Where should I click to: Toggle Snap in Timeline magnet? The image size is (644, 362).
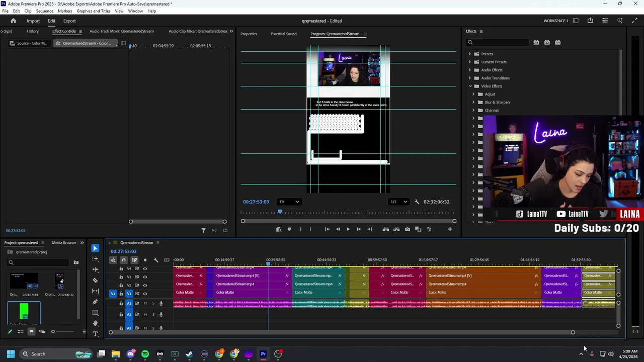[123, 260]
